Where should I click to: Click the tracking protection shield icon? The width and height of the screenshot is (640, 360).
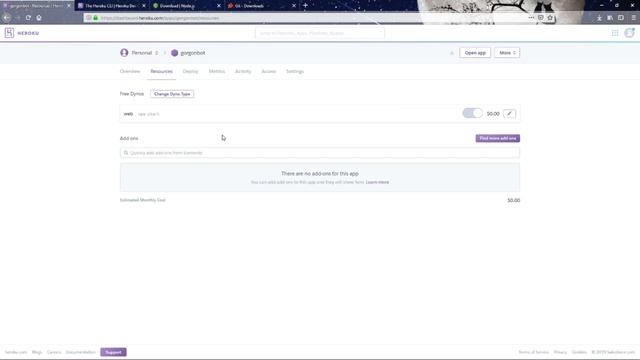pos(89,18)
